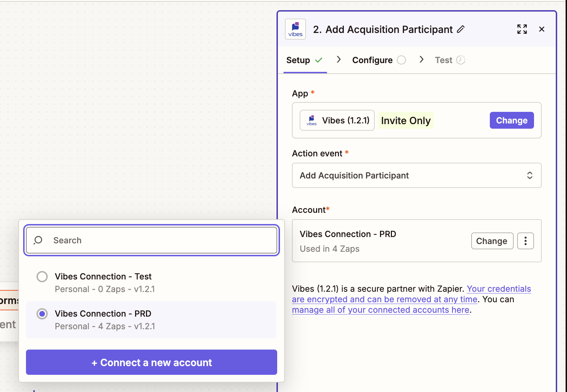The image size is (567, 392).
Task: Open 'manage all of your connected accounts here' link
Action: point(381,310)
